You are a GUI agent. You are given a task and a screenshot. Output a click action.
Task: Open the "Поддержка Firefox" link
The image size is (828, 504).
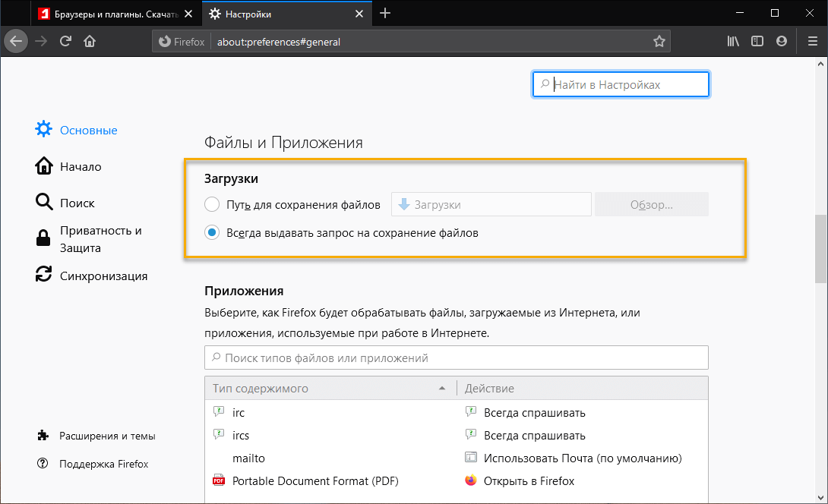[103, 464]
